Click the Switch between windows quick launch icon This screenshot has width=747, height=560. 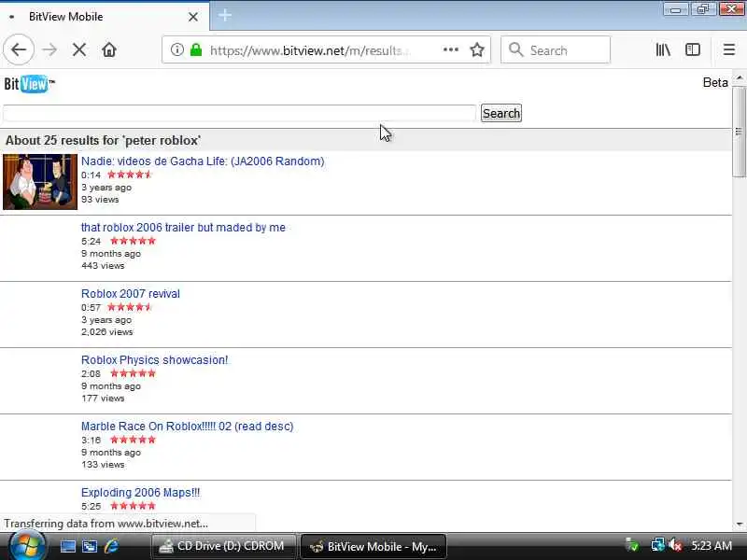[90, 546]
